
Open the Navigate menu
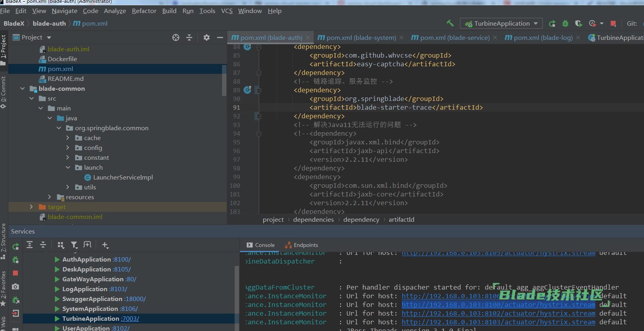pyautogui.click(x=64, y=11)
